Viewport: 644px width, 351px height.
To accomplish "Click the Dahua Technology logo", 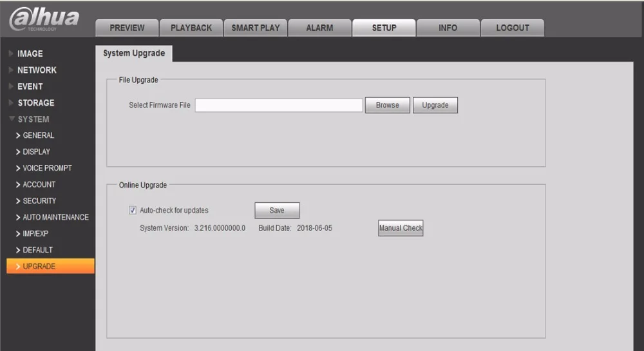I will (x=44, y=19).
